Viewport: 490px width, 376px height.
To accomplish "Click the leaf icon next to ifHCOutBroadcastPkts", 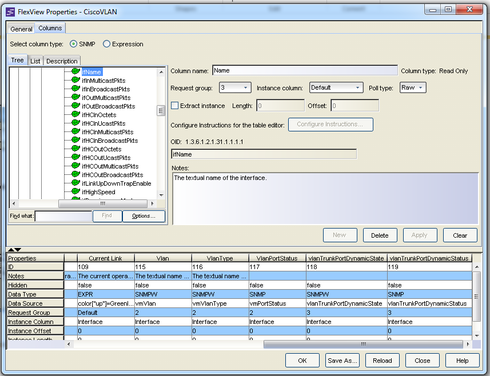I will point(76,174).
